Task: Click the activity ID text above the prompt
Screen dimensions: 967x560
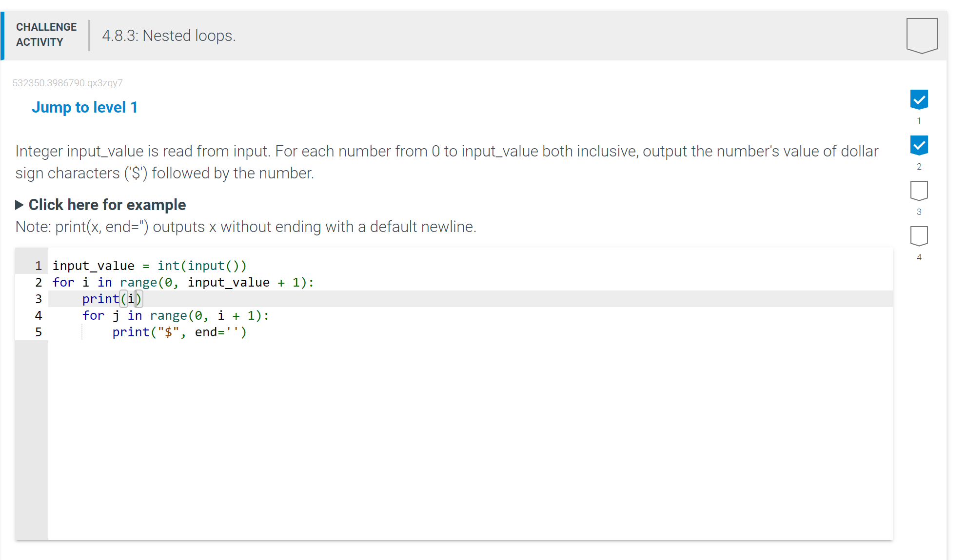Action: (67, 82)
